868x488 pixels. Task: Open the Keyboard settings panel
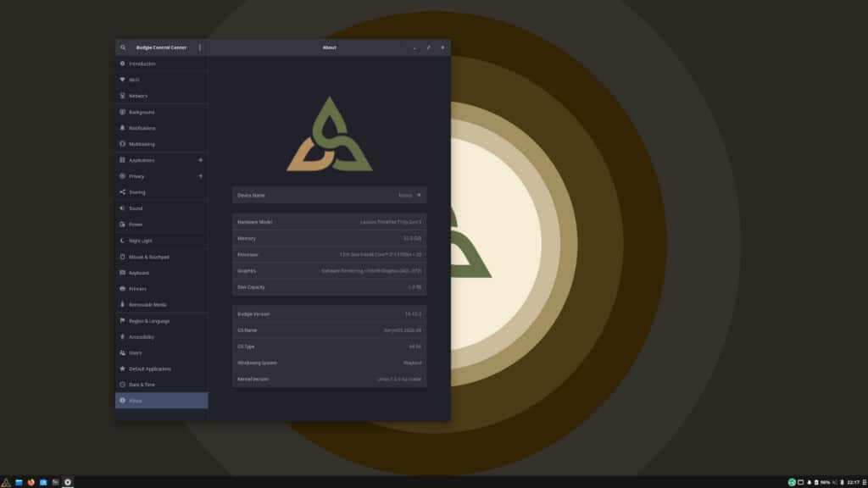click(162, 273)
